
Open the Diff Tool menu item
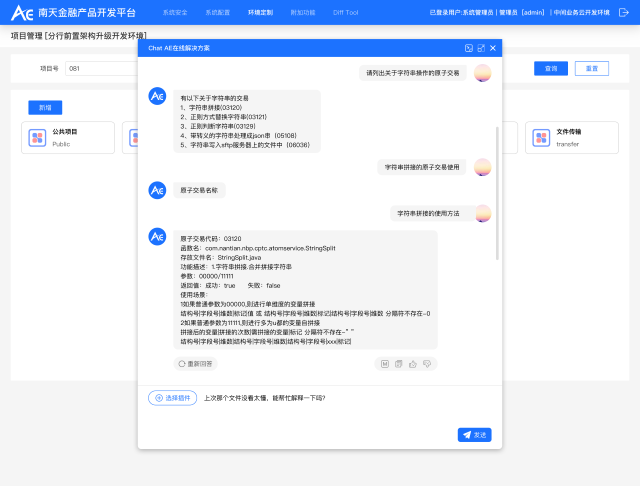tap(345, 12)
